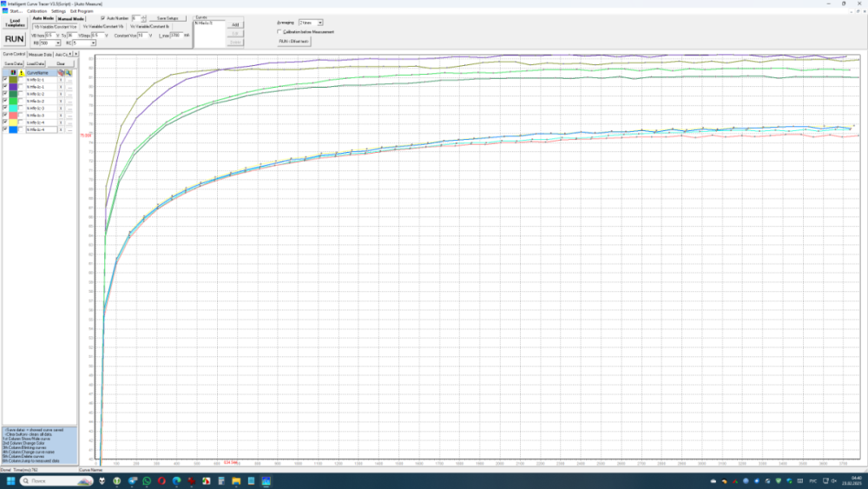
Task: Click the blue color swatch of the last curve
Action: [x=13, y=129]
